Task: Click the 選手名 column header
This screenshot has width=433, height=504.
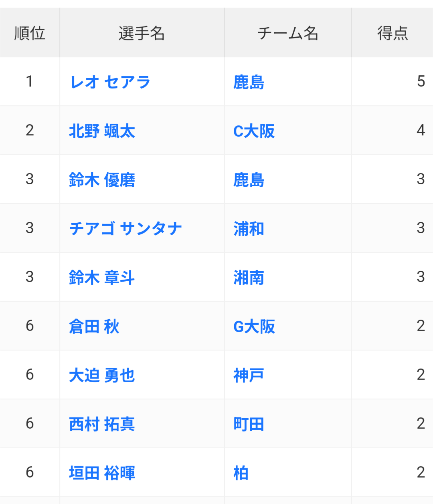Action: (142, 33)
